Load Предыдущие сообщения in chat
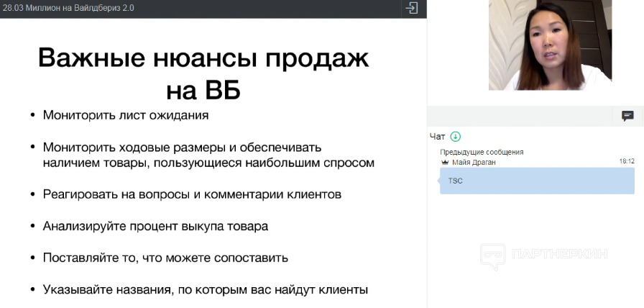644x308 pixels. coord(482,152)
